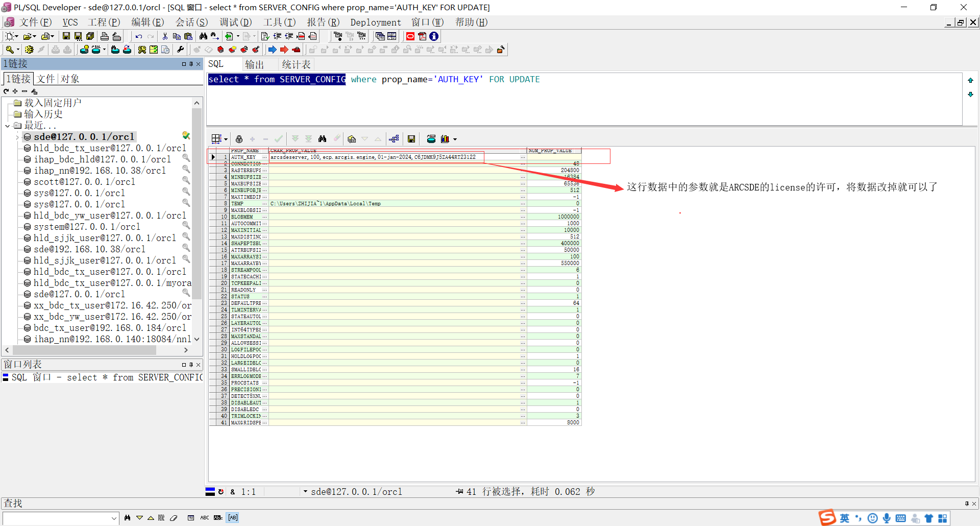Click the PDF manual icon
Image resolution: width=980 pixels, height=526 pixels.
(422, 36)
